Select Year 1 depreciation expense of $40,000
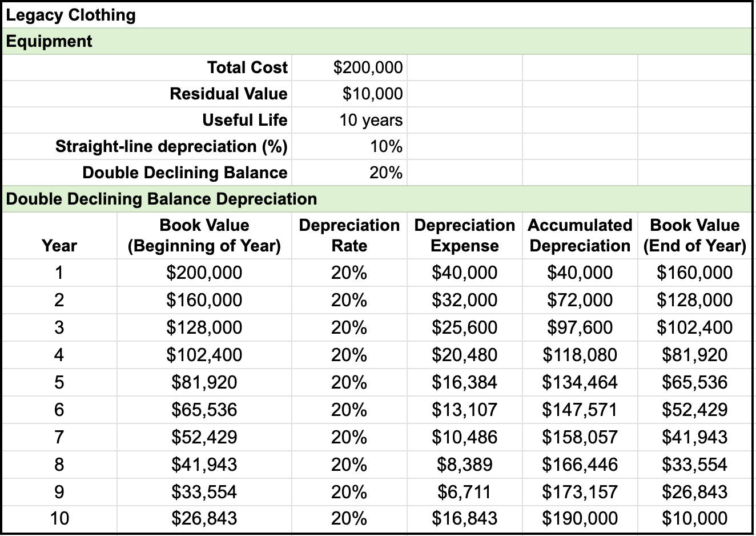This screenshot has height=536, width=756. pyautogui.click(x=463, y=273)
